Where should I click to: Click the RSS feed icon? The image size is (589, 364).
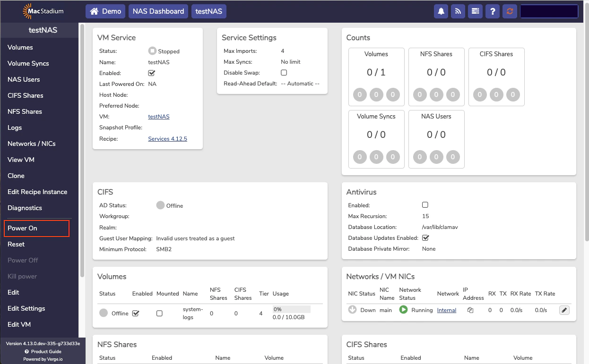[x=458, y=11]
